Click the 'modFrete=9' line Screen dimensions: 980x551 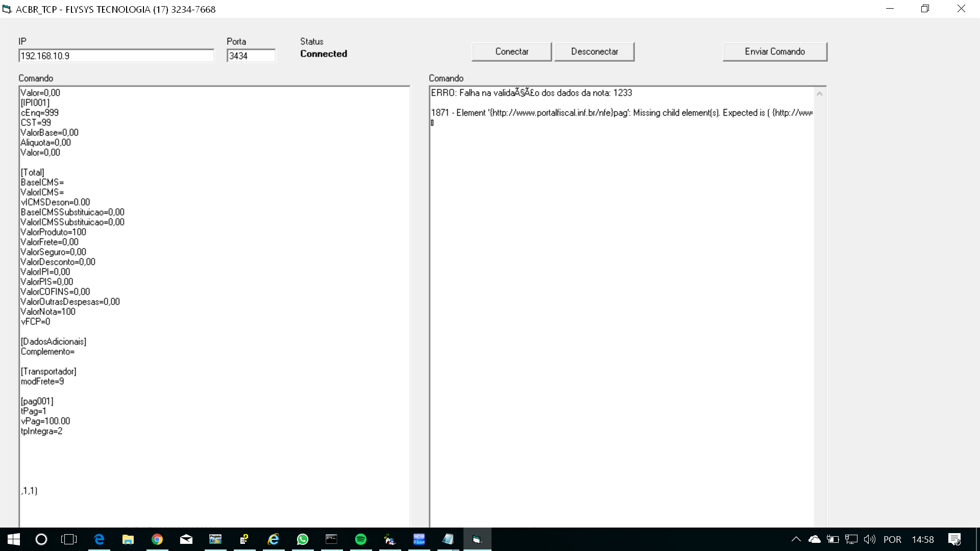click(42, 382)
